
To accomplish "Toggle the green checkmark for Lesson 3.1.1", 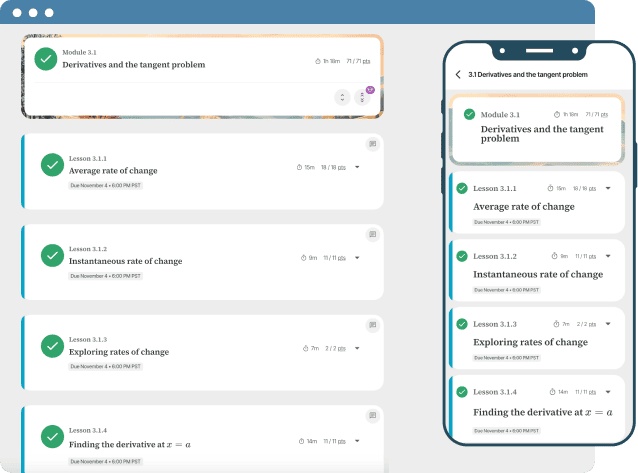I will pyautogui.click(x=52, y=165).
